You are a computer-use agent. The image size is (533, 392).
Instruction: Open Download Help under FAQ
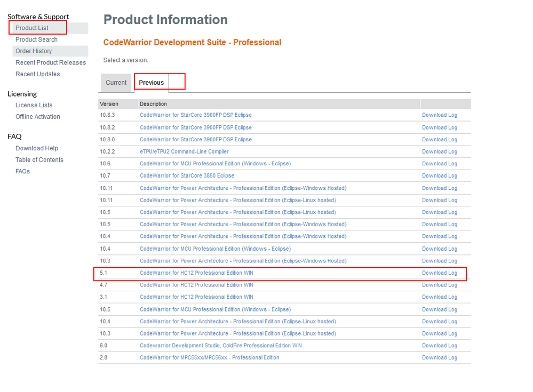click(37, 148)
